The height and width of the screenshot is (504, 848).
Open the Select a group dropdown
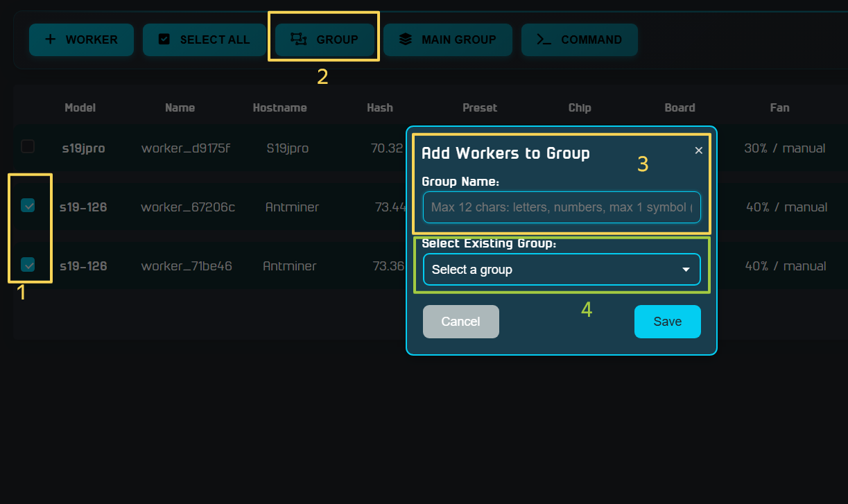[562, 270]
